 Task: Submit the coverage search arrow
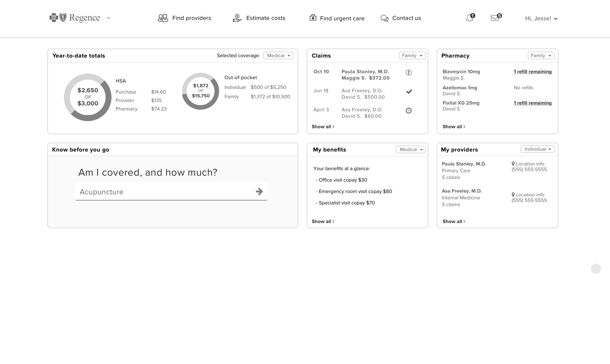coord(259,192)
